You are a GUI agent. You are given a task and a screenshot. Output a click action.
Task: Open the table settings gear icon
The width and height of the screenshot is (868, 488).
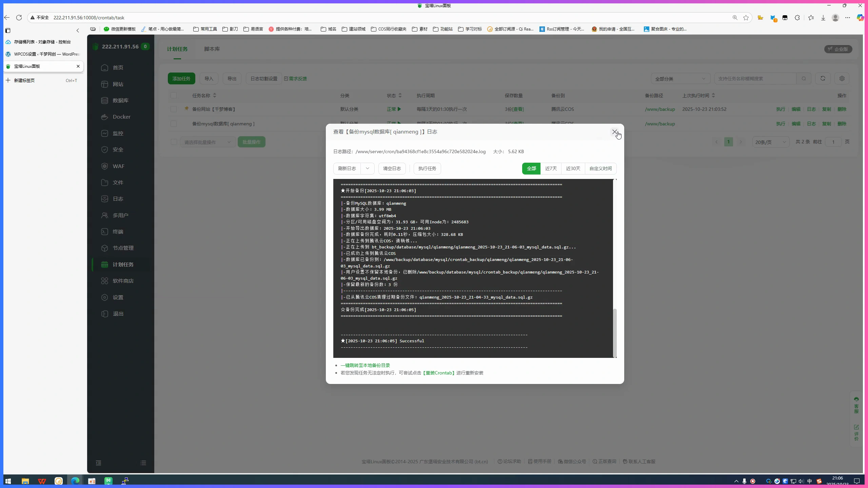coord(842,78)
